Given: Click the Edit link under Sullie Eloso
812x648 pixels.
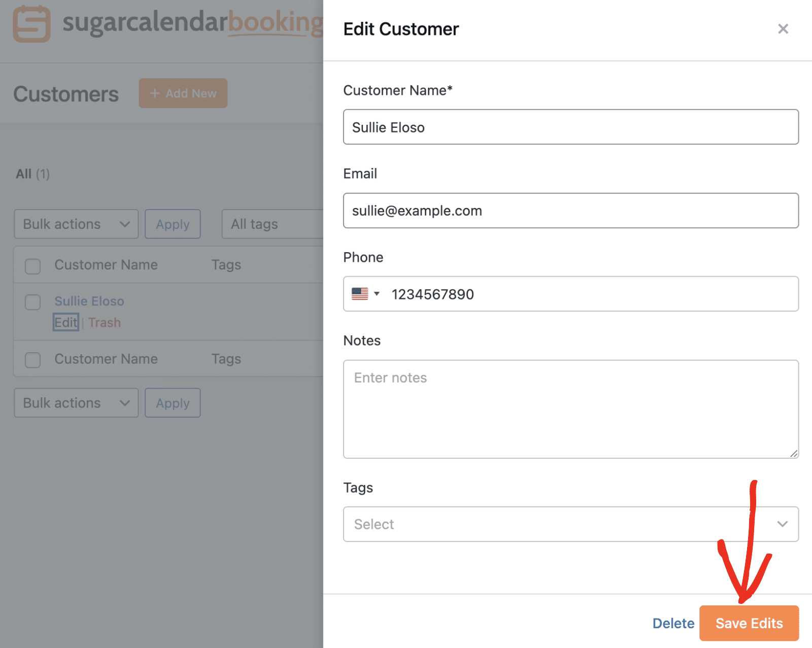Looking at the screenshot, I should tap(65, 323).
